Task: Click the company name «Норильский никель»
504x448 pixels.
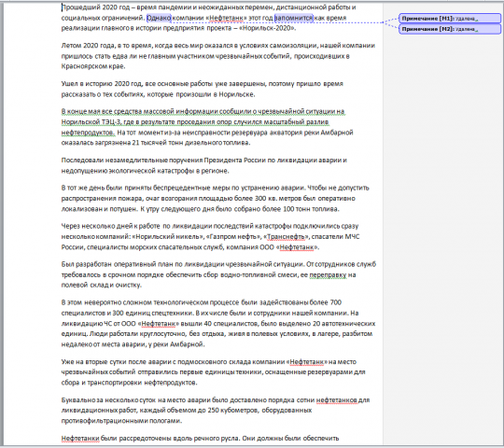Action: pyautogui.click(x=168, y=236)
